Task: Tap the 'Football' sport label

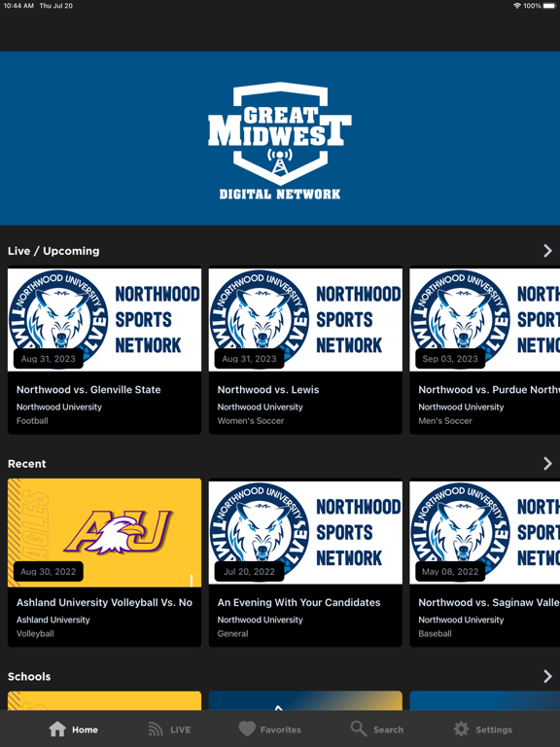Action: pos(32,421)
